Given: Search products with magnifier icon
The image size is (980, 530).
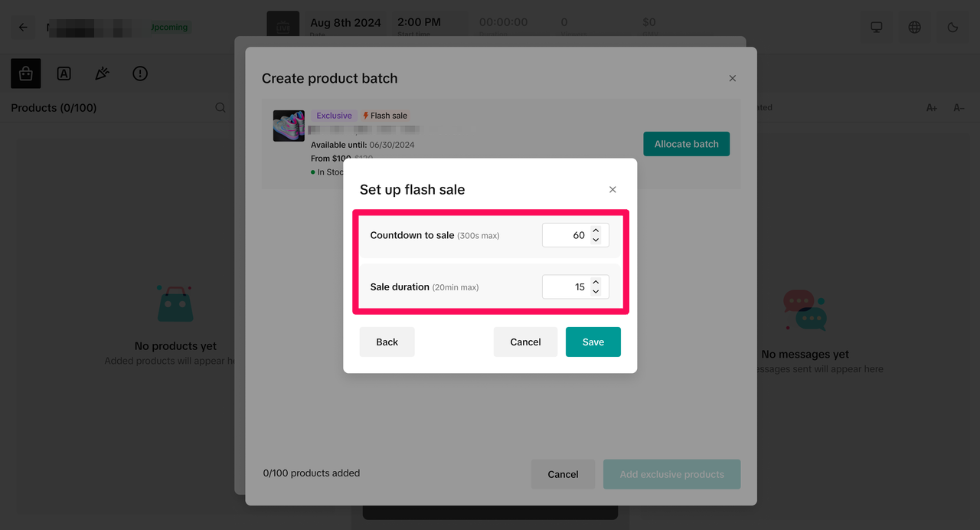Looking at the screenshot, I should tap(220, 108).
